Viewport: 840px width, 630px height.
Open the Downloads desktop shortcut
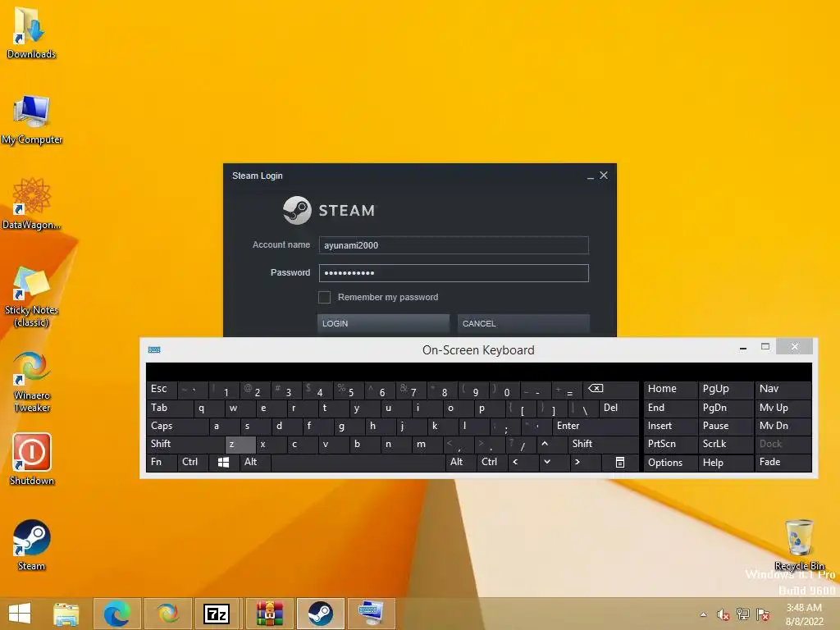[x=31, y=31]
